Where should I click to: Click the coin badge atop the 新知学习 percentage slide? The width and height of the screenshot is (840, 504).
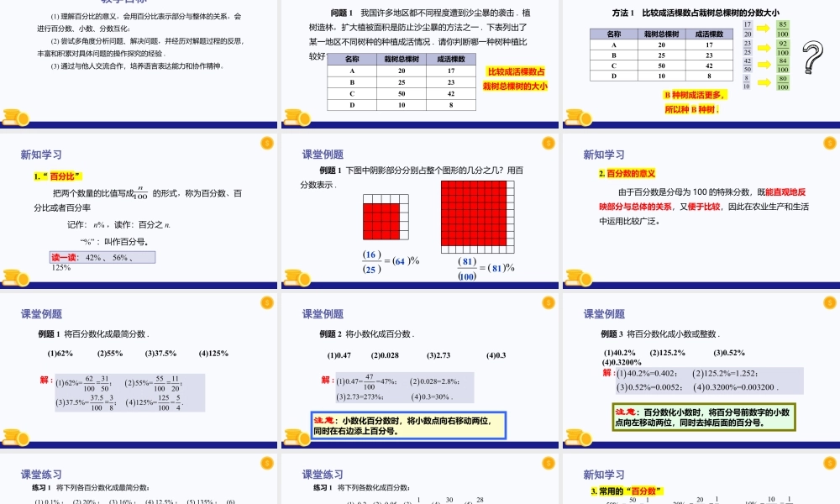(266, 144)
